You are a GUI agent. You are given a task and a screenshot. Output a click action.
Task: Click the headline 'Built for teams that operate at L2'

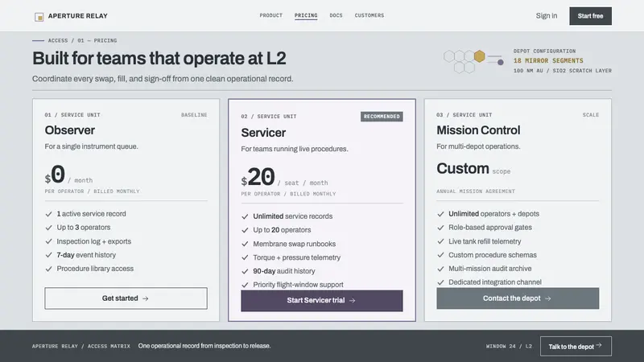pyautogui.click(x=159, y=58)
